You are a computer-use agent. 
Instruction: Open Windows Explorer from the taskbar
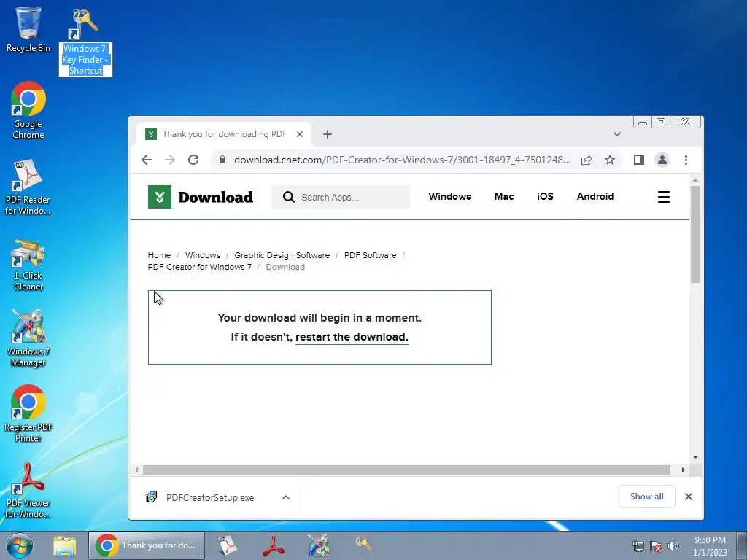(65, 545)
